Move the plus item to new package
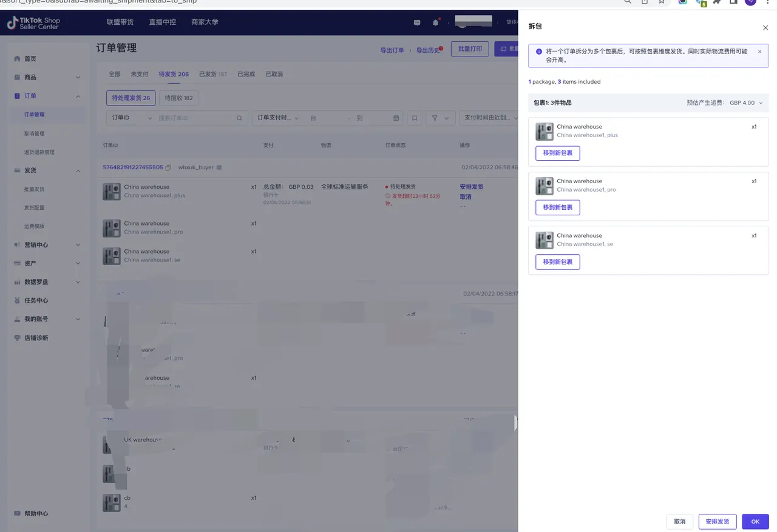The image size is (777, 532). [557, 153]
